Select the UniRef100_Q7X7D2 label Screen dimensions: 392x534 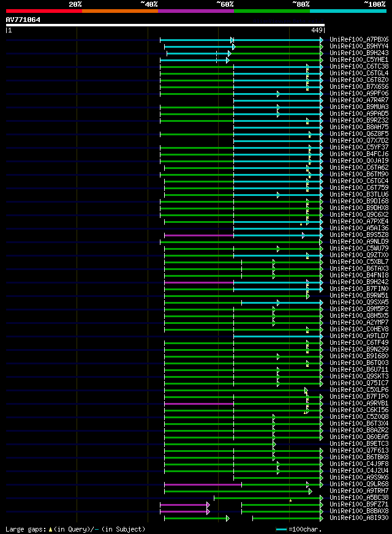359,141
